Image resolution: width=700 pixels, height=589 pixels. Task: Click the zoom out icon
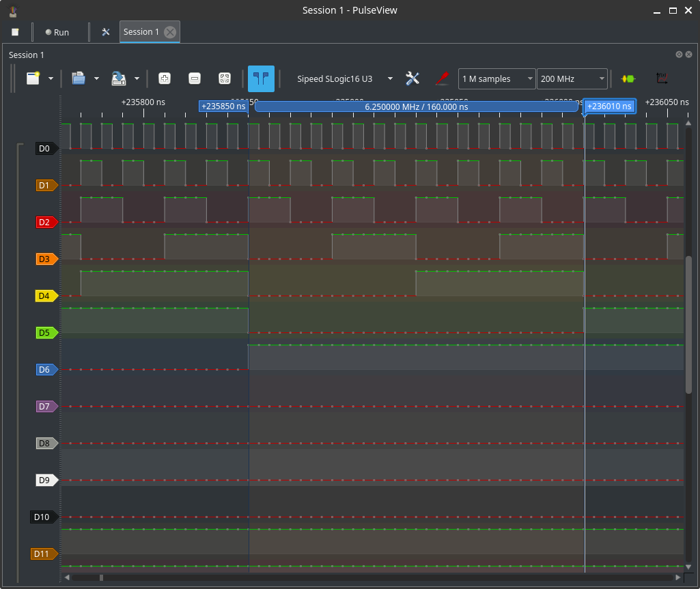[x=195, y=78]
